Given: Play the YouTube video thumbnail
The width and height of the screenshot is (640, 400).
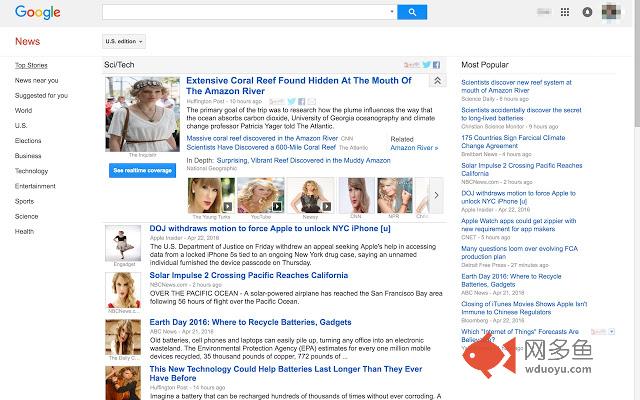Looking at the screenshot, I should pos(261,195).
